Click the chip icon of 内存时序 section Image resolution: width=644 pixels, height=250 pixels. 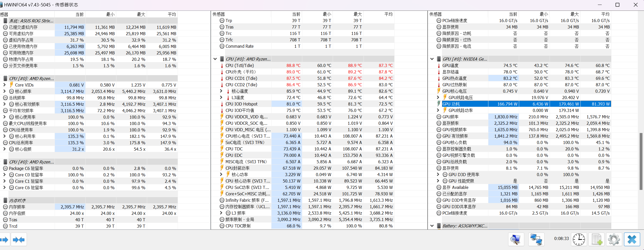[x=5, y=200]
